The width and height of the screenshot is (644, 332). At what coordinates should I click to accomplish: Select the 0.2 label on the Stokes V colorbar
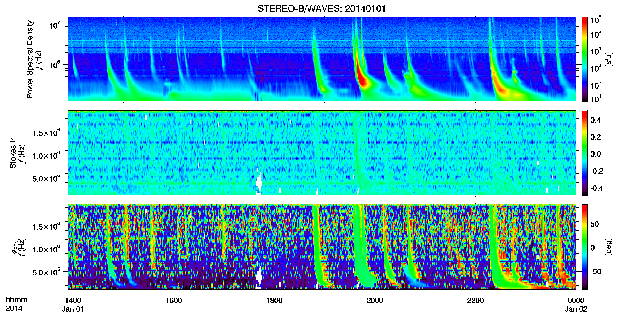point(595,137)
